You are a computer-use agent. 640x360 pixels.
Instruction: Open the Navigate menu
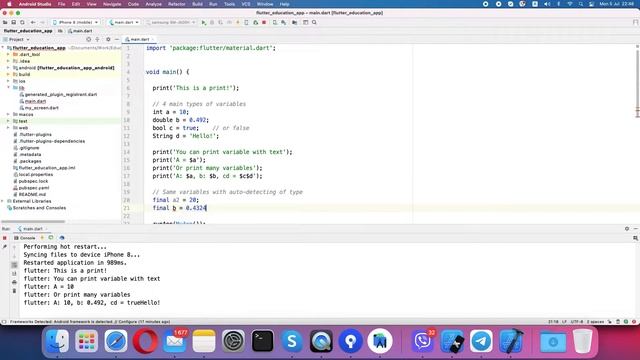[x=112, y=4]
